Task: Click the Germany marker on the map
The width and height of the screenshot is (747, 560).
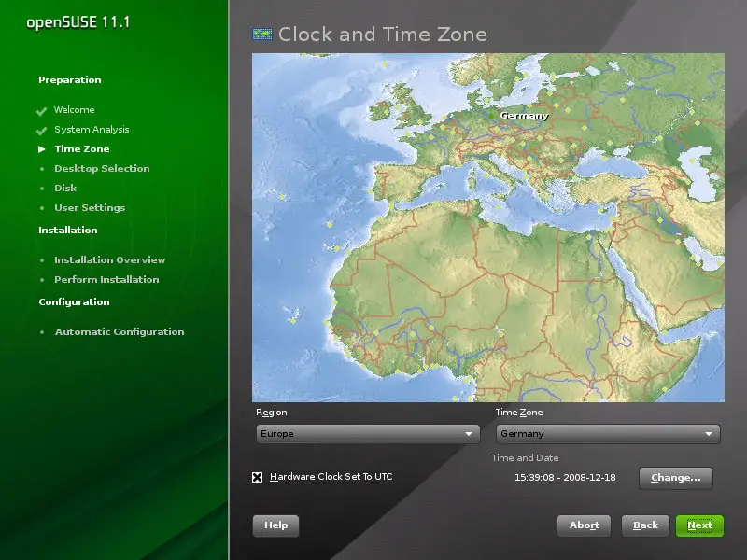Action: 491,116
